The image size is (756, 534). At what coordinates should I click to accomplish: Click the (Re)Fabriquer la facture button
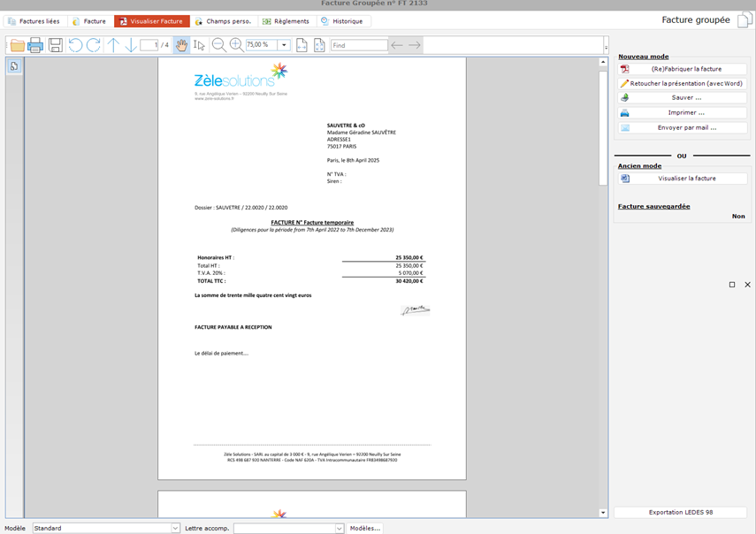(683, 69)
